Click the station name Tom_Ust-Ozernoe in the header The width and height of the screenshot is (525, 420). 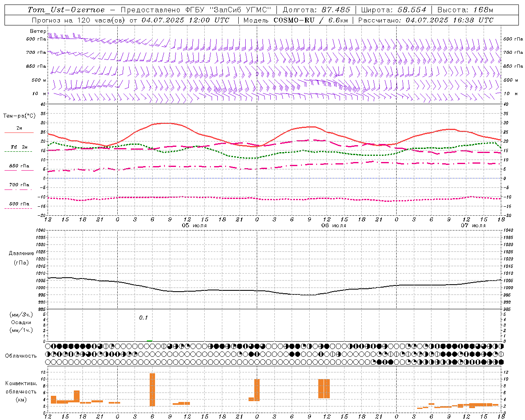66,10
